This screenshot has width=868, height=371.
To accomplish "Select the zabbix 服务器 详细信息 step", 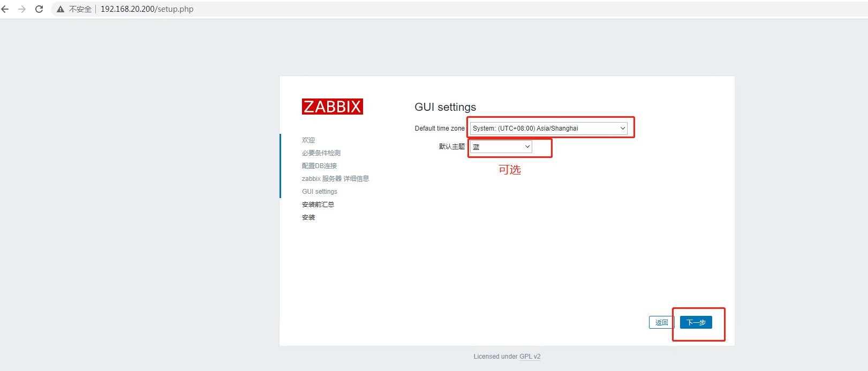I will (x=336, y=179).
